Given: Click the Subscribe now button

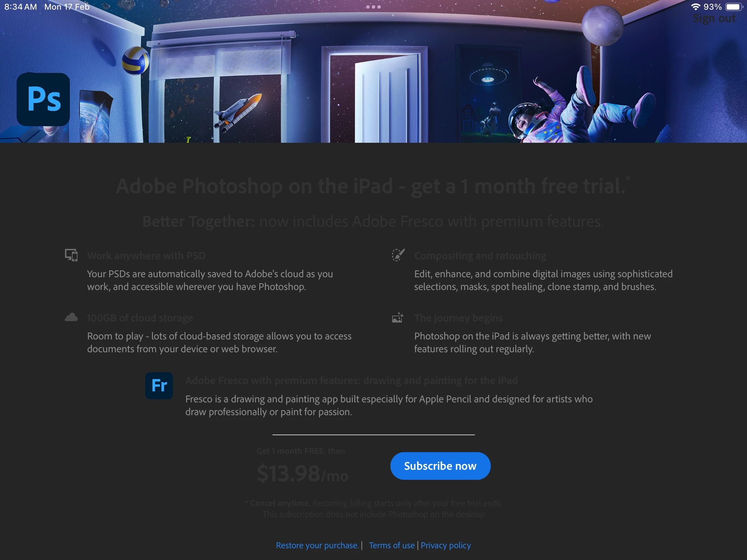Looking at the screenshot, I should pyautogui.click(x=440, y=466).
